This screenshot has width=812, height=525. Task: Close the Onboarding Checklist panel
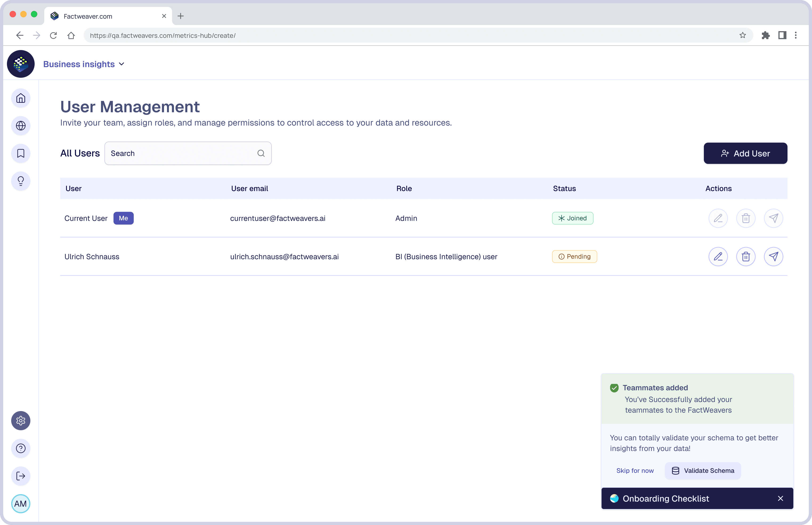click(x=780, y=498)
